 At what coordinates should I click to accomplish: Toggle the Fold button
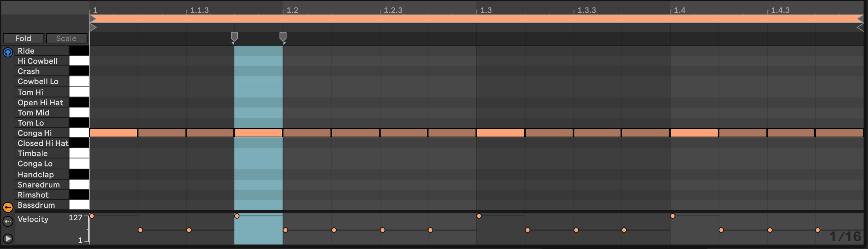[24, 38]
